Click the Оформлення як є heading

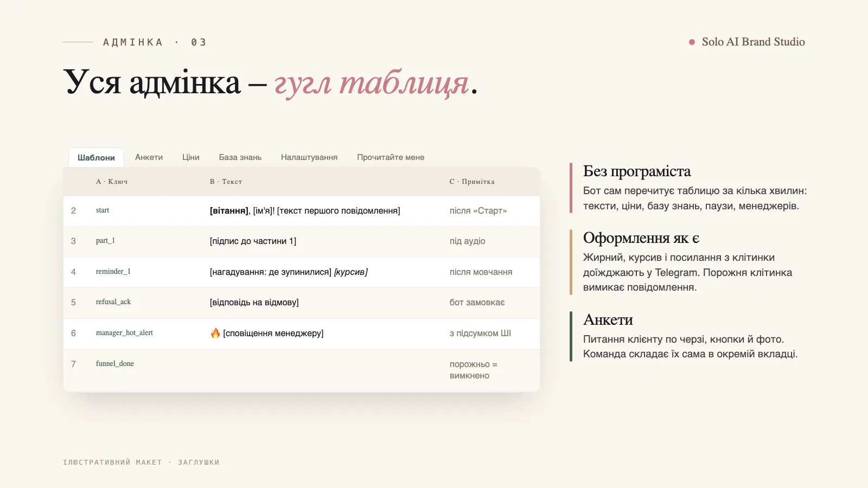point(641,238)
